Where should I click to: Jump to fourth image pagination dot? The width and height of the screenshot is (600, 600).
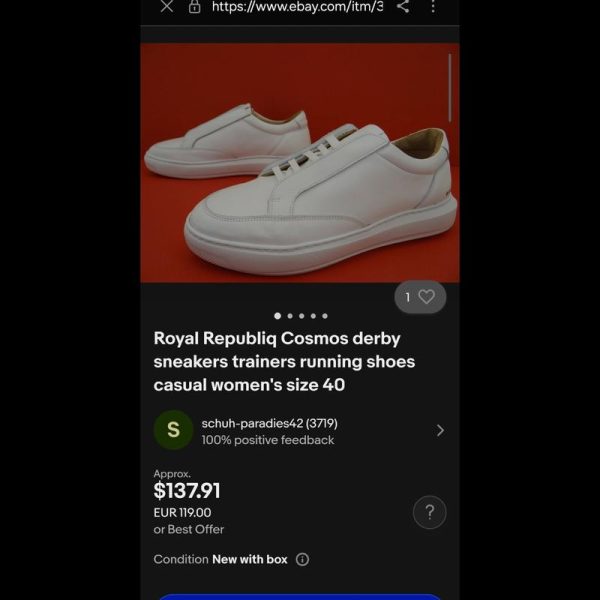point(313,316)
